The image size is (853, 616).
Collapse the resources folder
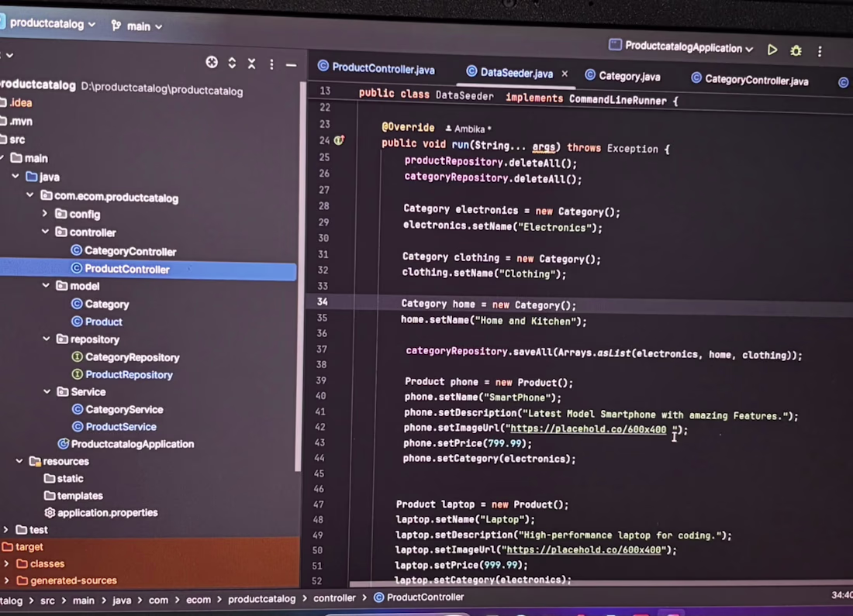pos(19,460)
